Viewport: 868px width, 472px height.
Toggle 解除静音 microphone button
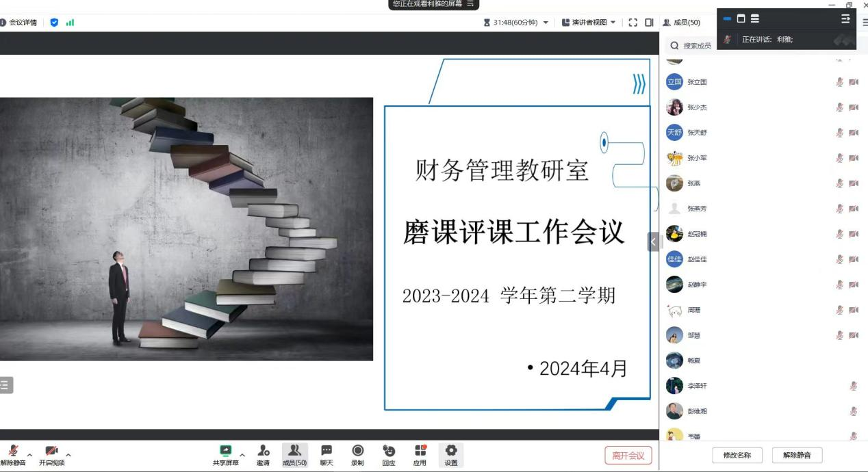[13, 451]
